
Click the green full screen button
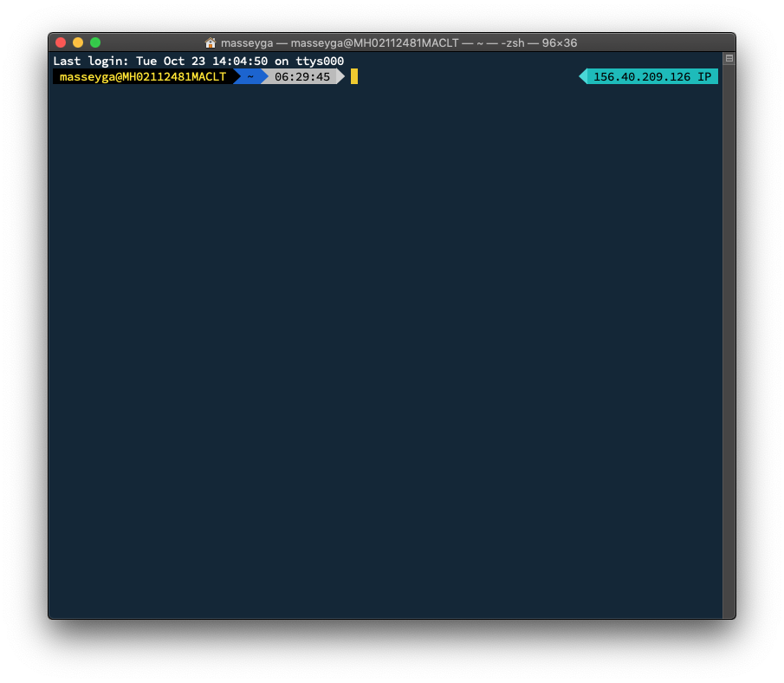(95, 42)
